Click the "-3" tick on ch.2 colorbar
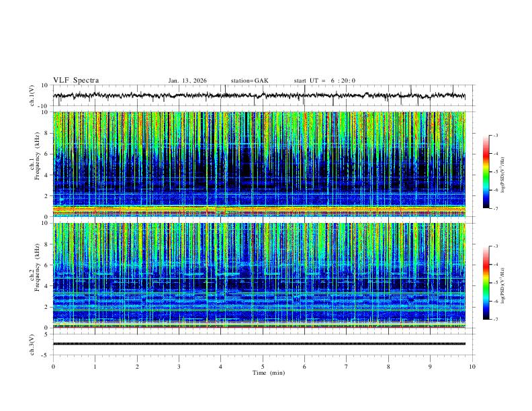The width and height of the screenshot is (532, 411). pos(495,246)
